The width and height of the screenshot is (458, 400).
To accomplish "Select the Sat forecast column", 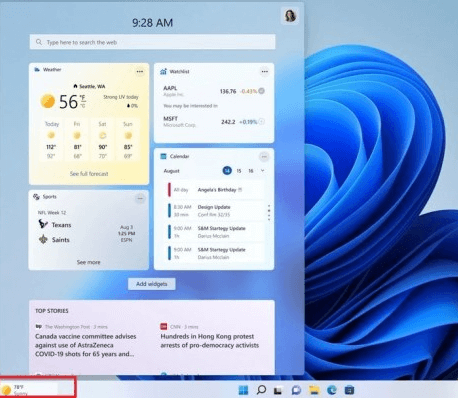I will coord(102,140).
